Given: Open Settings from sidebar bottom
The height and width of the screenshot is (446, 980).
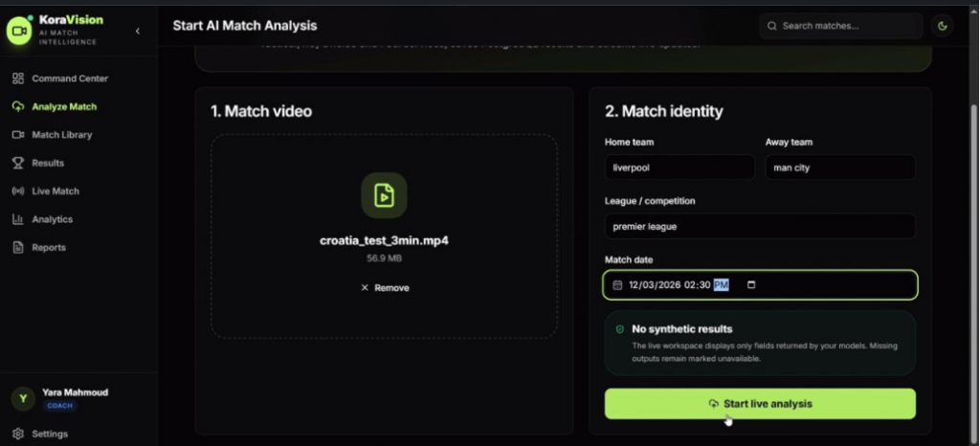Looking at the screenshot, I should (x=50, y=434).
